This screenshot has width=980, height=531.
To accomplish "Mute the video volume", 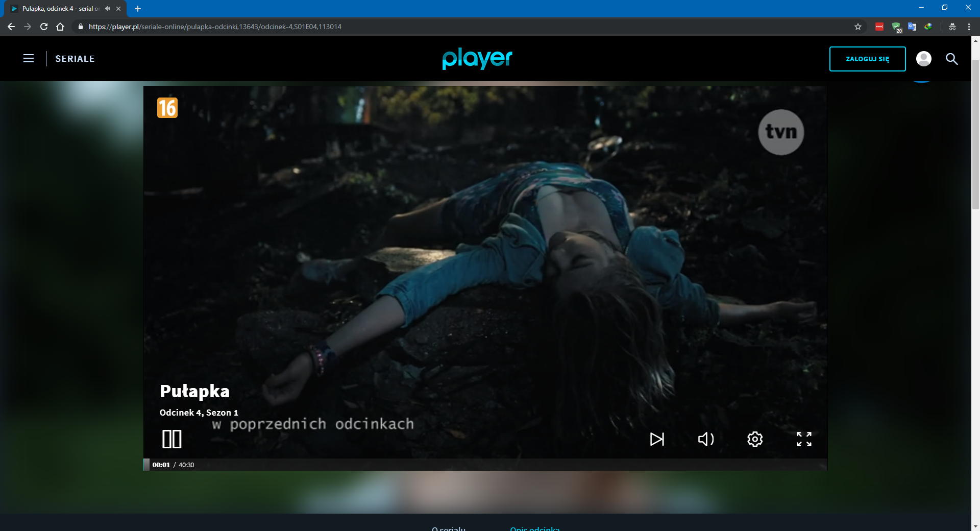I will pyautogui.click(x=706, y=439).
